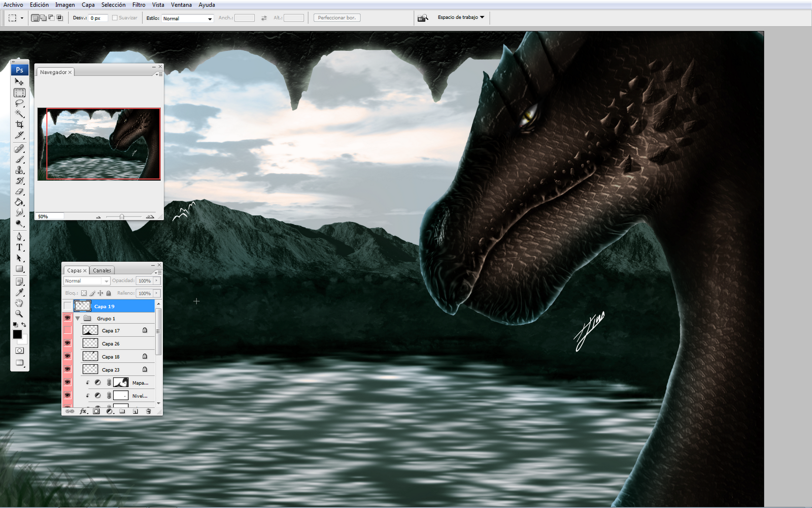Open Adobe Bridge from options bar
Image resolution: width=812 pixels, height=508 pixels.
point(423,18)
